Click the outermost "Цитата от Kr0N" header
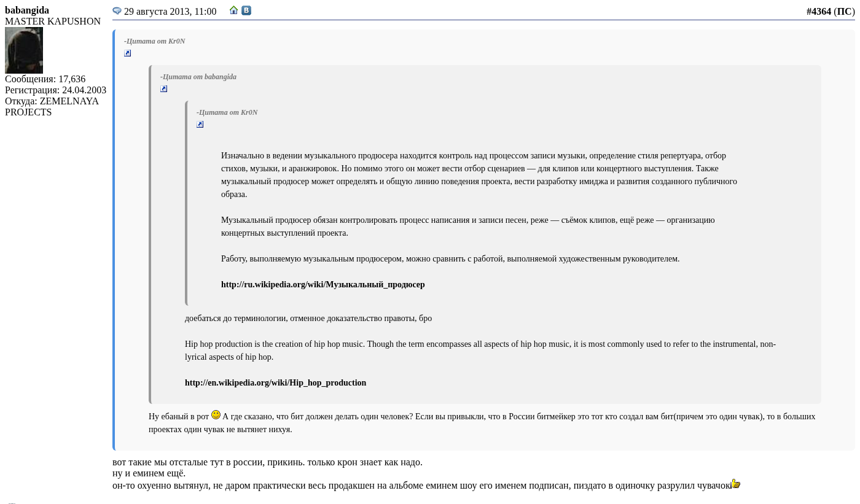This screenshot has height=504, width=860. 155,42
